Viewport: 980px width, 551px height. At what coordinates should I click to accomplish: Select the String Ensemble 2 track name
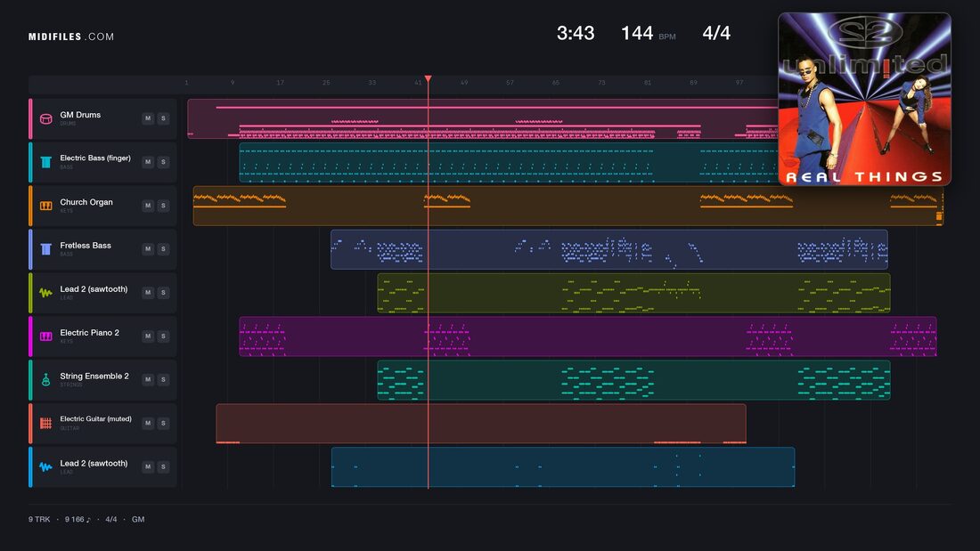94,376
